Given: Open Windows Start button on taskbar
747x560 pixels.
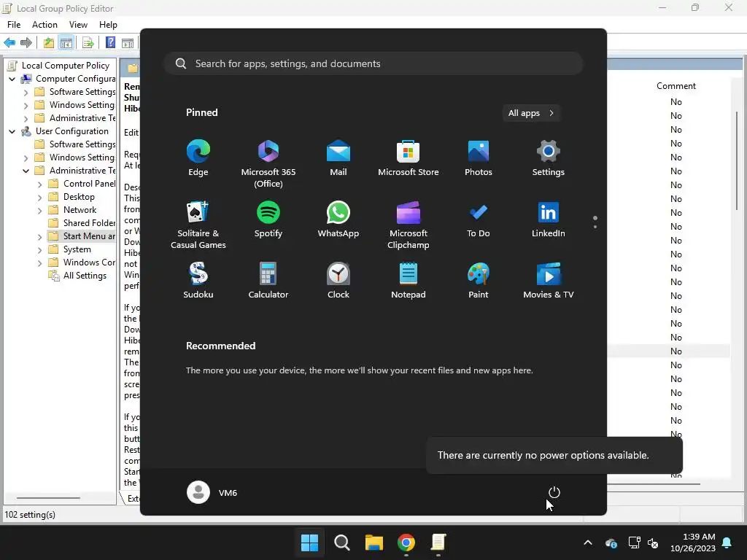Looking at the screenshot, I should pyautogui.click(x=309, y=542).
